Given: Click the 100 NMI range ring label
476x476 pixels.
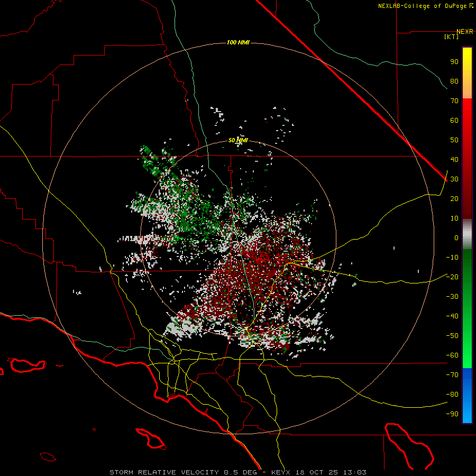Looking at the screenshot, I should point(238,42).
